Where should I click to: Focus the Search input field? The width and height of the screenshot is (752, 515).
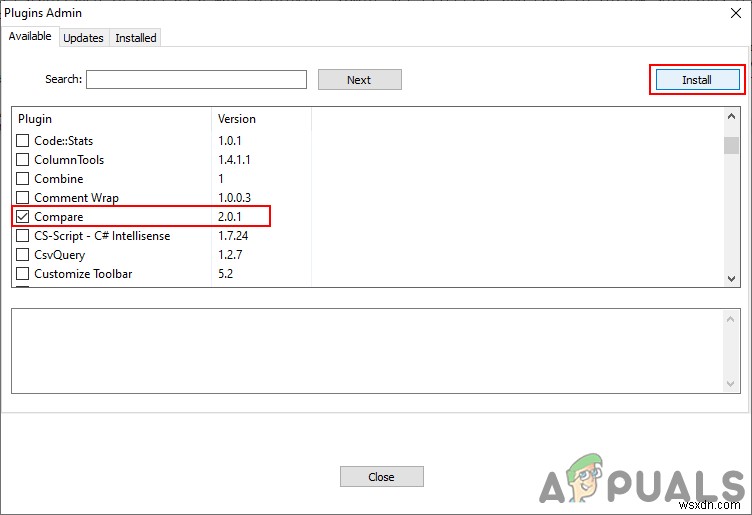[x=196, y=80]
